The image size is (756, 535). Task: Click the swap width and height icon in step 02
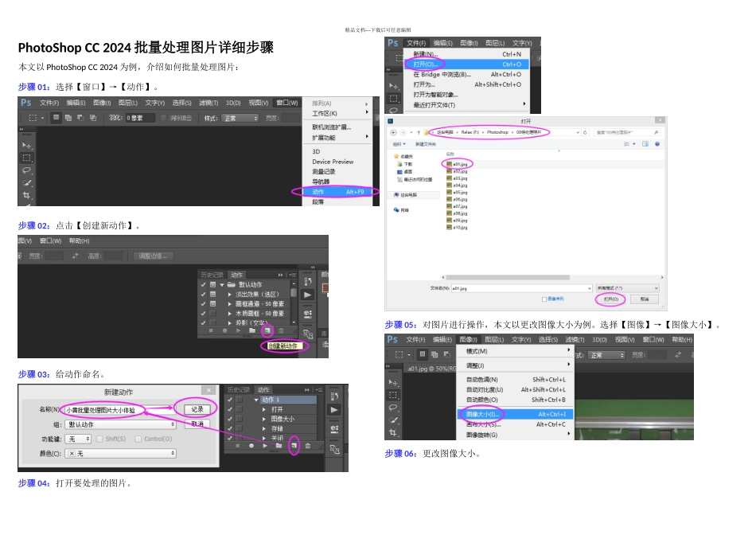point(76,256)
